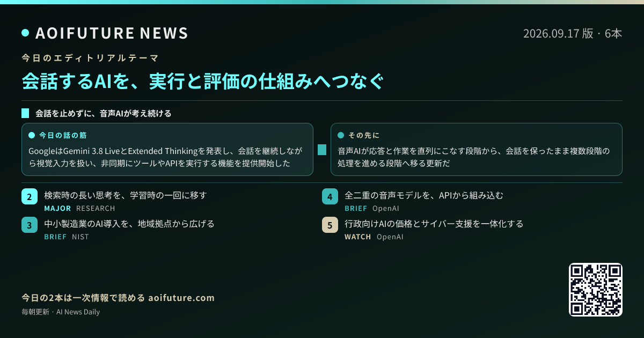The image size is (644, 338).
Task: Click the date text 2026.09.17 版・6本
Action: pyautogui.click(x=573, y=33)
